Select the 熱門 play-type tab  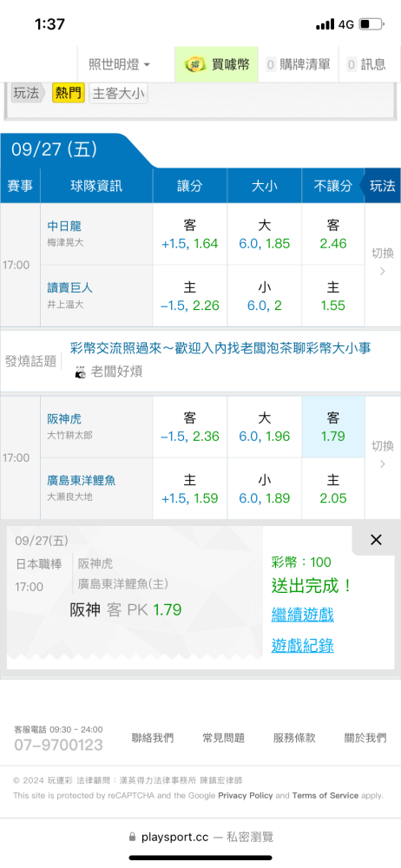68,94
